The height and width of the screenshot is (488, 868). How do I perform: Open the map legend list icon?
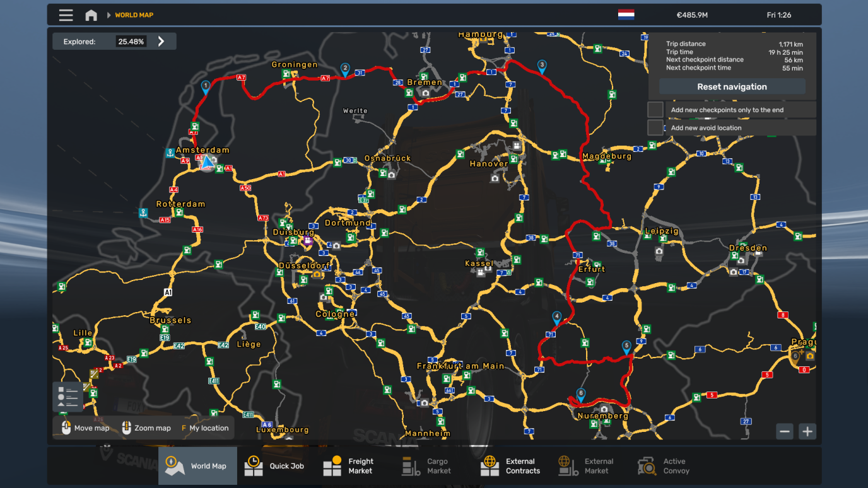coord(67,397)
